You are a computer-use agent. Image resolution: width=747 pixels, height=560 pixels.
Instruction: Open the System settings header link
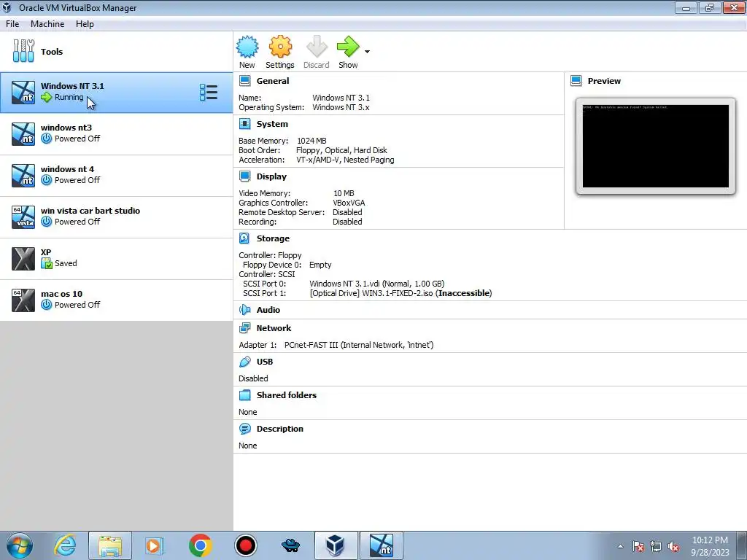pyautogui.click(x=272, y=124)
